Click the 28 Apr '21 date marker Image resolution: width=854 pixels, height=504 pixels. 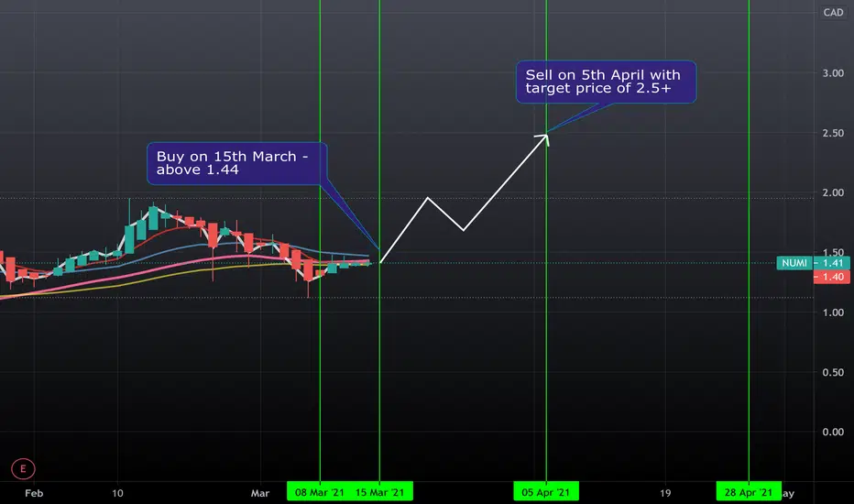click(749, 493)
